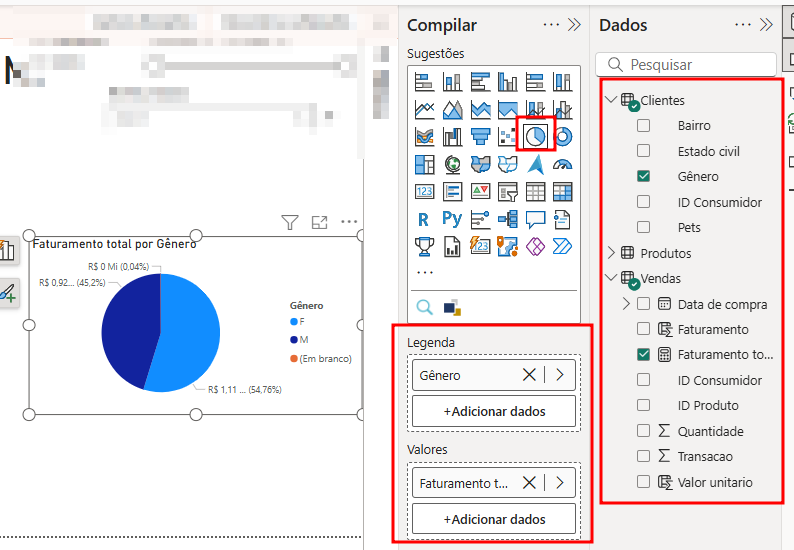
Task: Add data to the Valores well
Action: (x=494, y=519)
